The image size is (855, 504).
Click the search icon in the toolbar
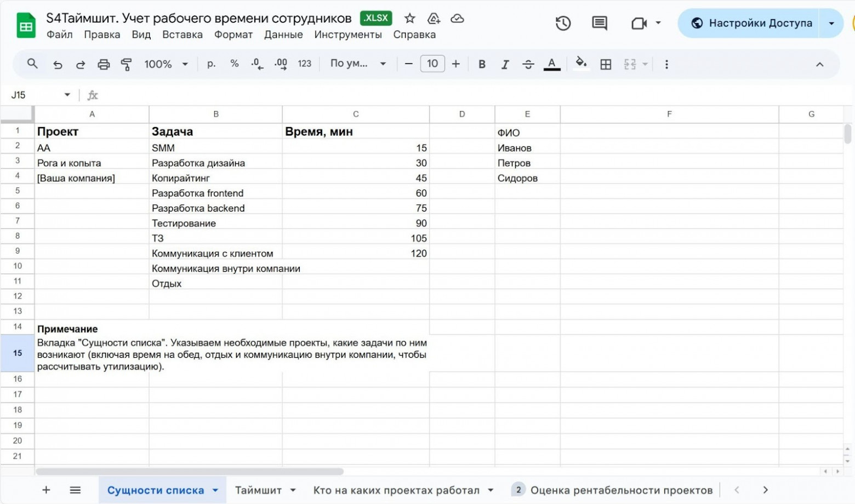coord(32,64)
